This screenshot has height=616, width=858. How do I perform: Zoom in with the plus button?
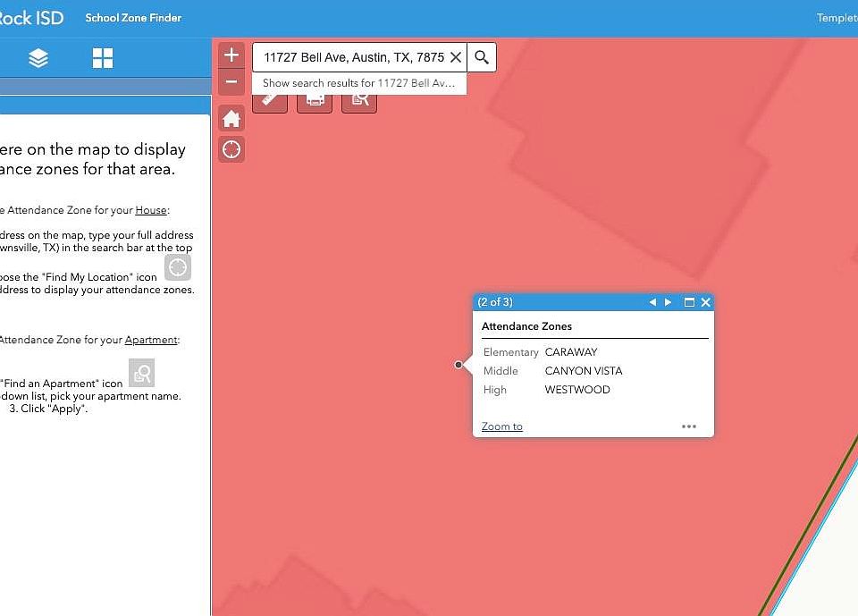tap(231, 55)
